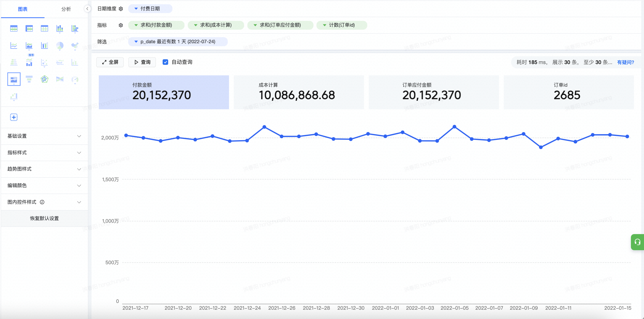Choose the stacked vertical bar chart icon

tap(60, 29)
